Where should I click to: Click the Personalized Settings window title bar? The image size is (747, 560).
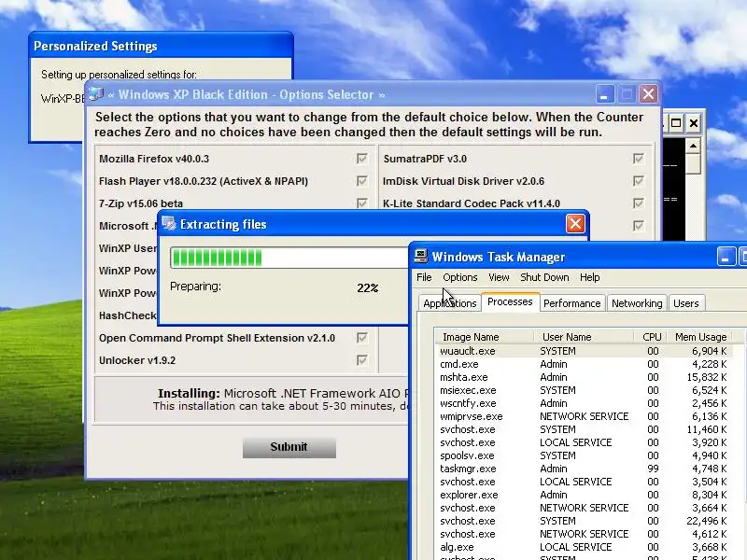pos(161,46)
